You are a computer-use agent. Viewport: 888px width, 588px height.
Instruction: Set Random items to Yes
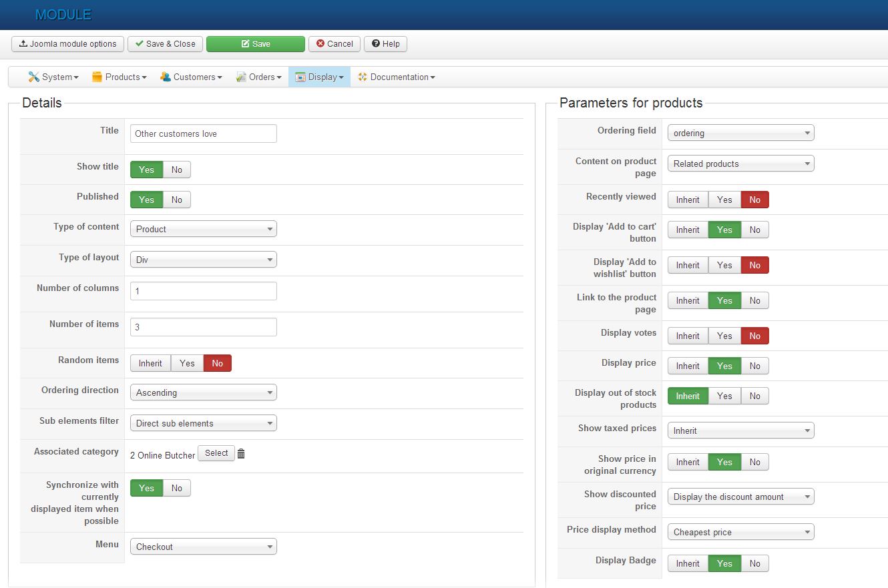click(187, 363)
